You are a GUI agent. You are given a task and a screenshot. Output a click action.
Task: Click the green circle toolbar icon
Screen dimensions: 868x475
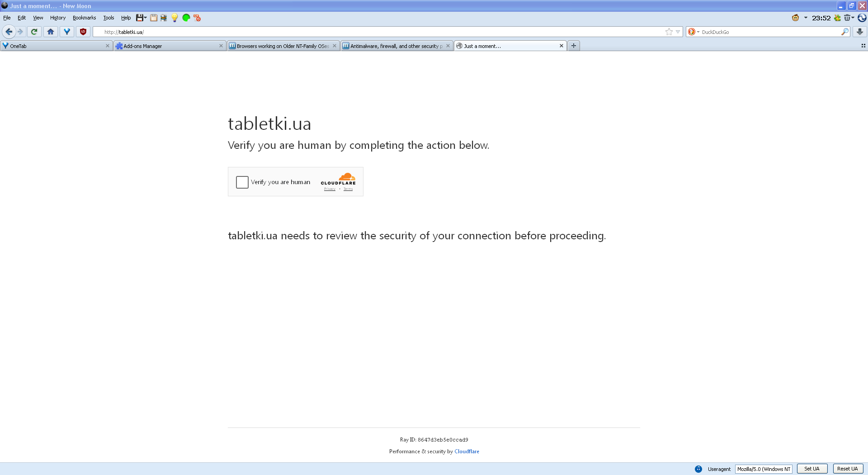pyautogui.click(x=186, y=18)
